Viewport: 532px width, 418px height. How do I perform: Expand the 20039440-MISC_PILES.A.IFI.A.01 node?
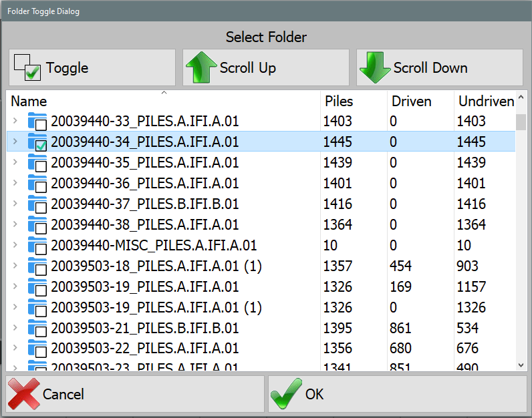(15, 244)
